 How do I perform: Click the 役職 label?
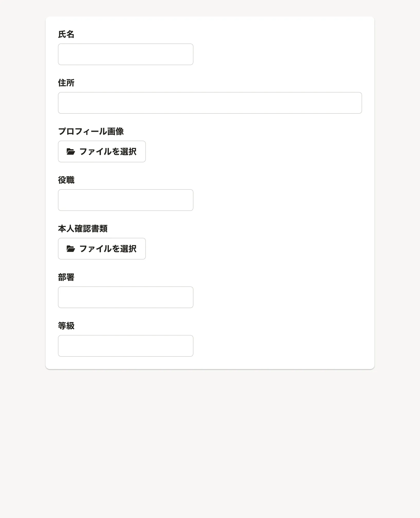pos(66,180)
